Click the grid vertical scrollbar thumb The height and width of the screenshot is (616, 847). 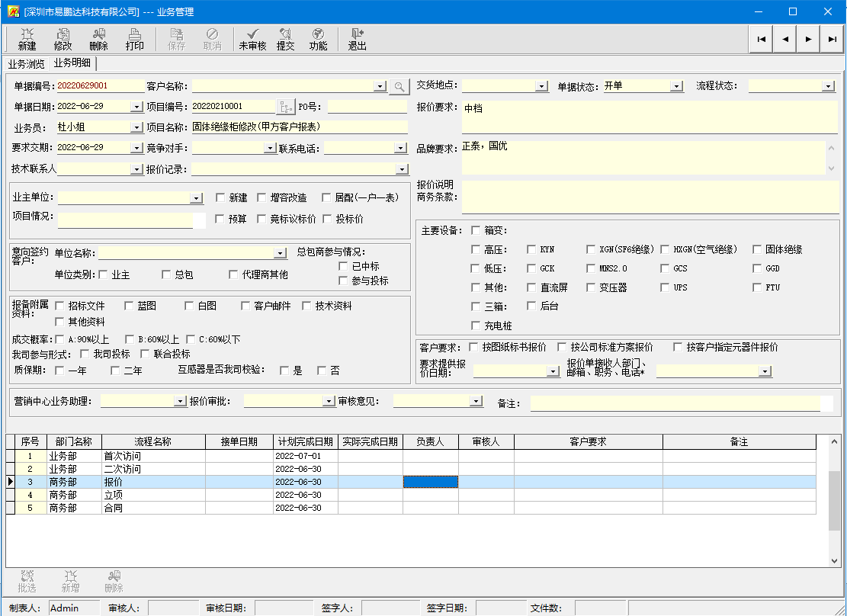[835, 500]
